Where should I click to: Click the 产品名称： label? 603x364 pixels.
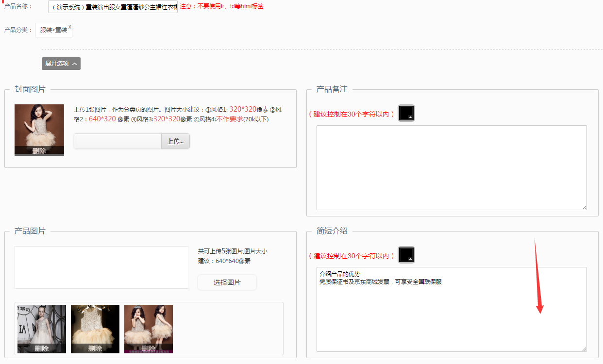point(18,6)
